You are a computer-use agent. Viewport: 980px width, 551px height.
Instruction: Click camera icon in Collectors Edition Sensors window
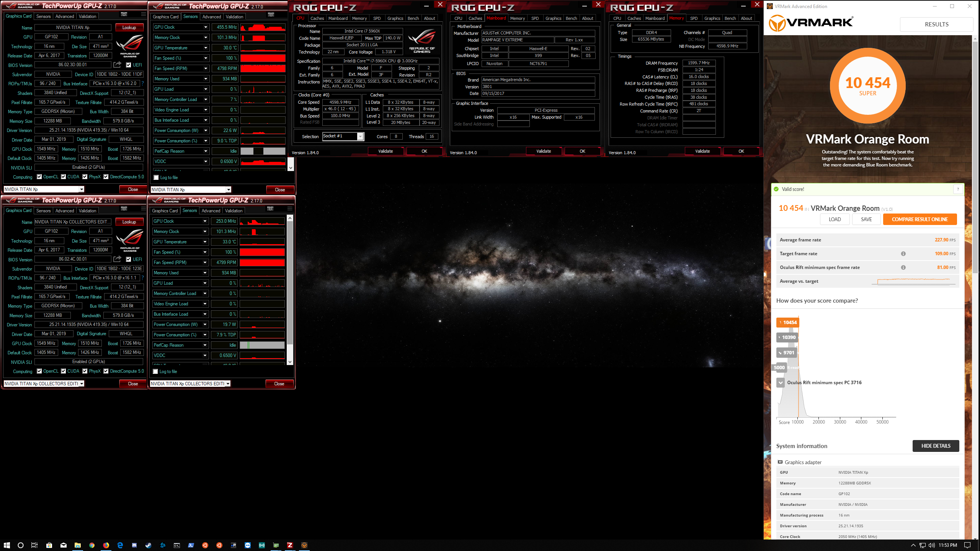click(270, 209)
